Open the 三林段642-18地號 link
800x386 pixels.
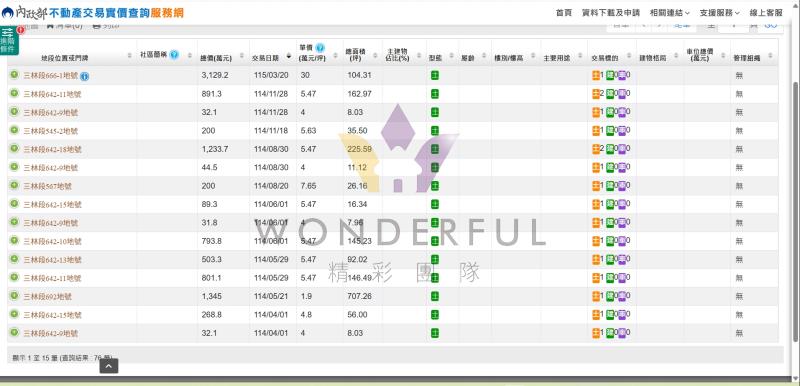[x=53, y=149]
